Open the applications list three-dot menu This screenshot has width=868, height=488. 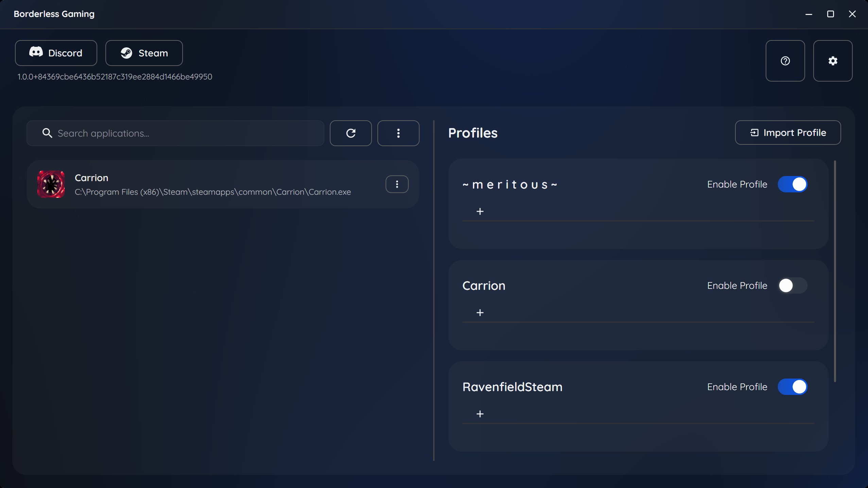pos(398,133)
